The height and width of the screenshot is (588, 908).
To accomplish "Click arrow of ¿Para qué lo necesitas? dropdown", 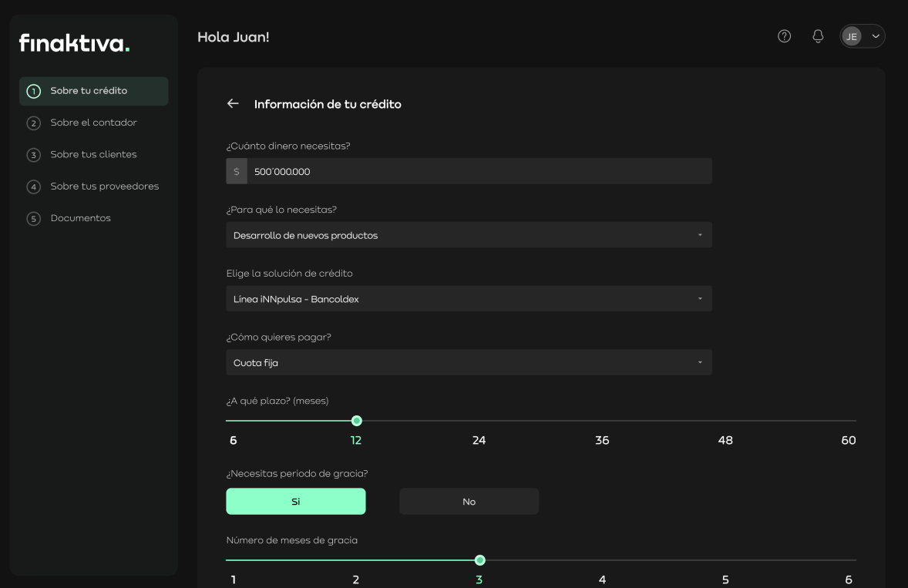I will 700,235.
